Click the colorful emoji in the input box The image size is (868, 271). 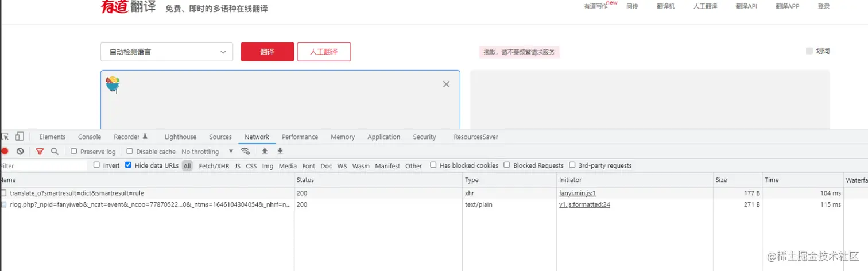pyautogui.click(x=113, y=84)
